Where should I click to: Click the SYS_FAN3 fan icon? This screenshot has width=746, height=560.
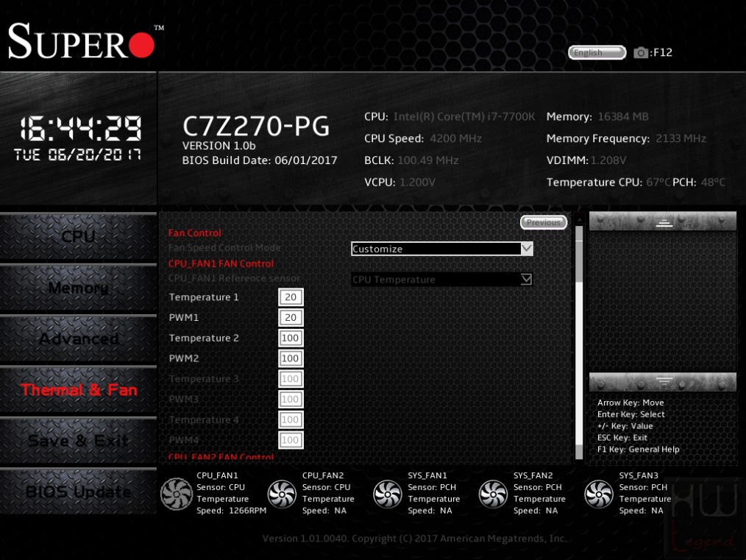coord(599,494)
